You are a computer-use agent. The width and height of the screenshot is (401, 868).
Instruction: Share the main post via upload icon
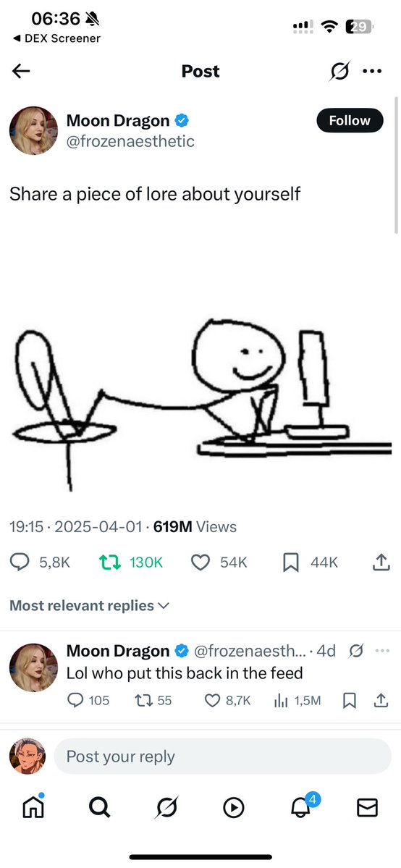coord(379,562)
